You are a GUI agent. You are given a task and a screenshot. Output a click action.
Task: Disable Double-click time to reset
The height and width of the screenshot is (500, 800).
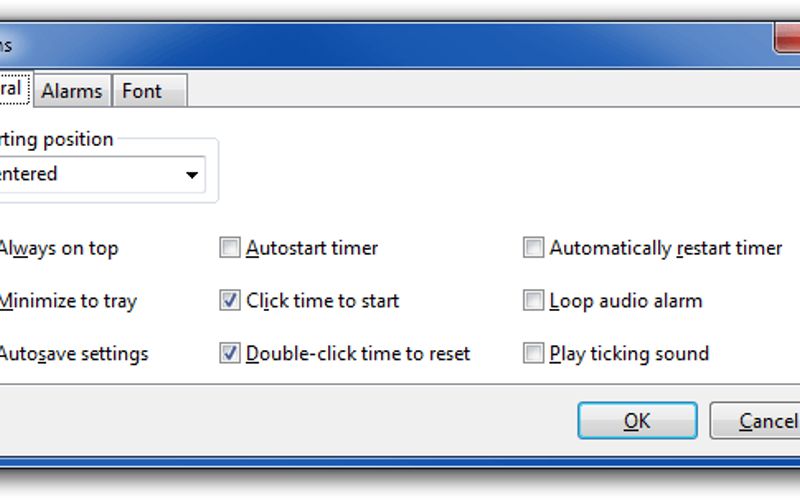[230, 353]
